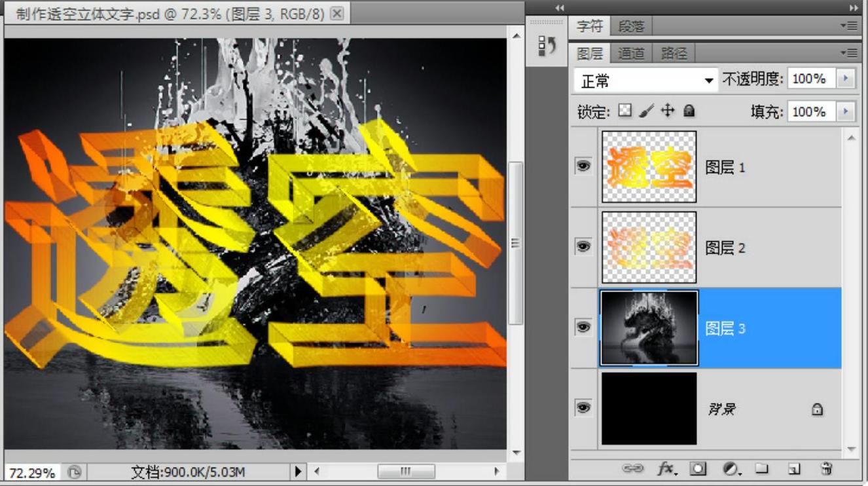Expand the 不透明度 opacity slider arrow
868x486 pixels.
coord(846,79)
